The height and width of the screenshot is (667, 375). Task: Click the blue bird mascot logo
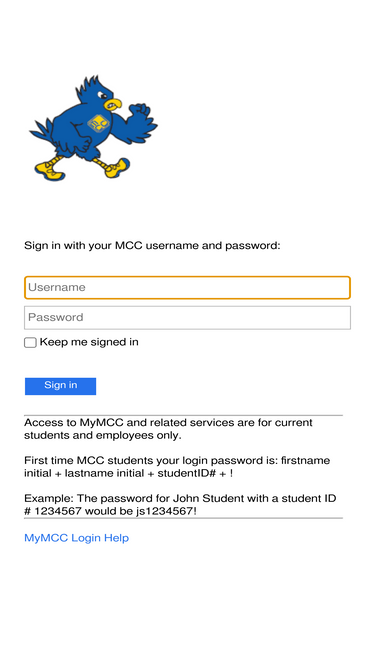[94, 128]
